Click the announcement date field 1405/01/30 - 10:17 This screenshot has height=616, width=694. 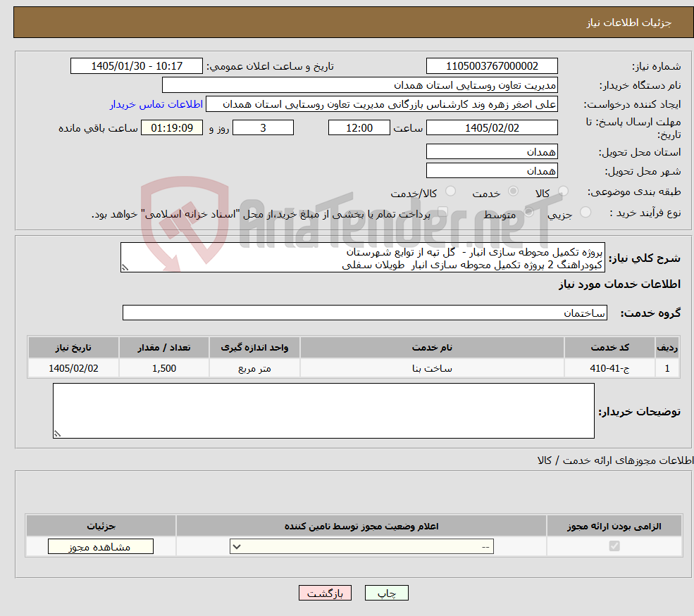point(136,66)
